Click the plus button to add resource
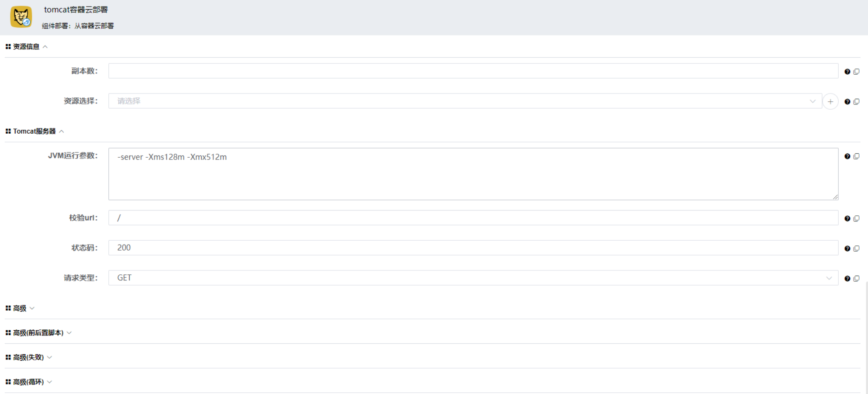This screenshot has width=868, height=394. (x=830, y=101)
